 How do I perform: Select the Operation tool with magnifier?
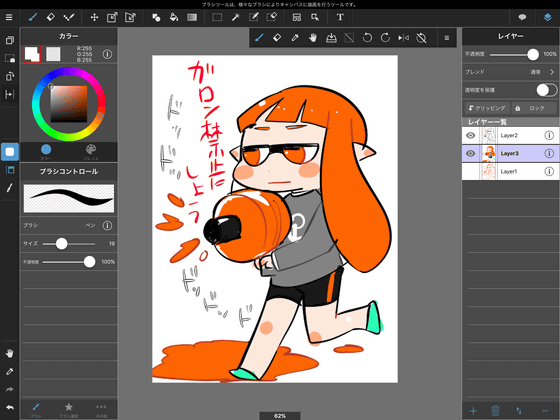(x=315, y=17)
